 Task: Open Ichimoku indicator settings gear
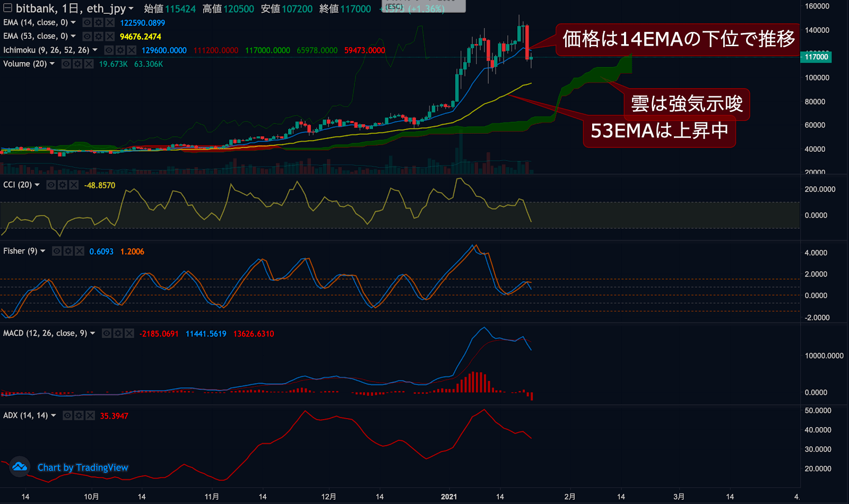click(x=120, y=50)
